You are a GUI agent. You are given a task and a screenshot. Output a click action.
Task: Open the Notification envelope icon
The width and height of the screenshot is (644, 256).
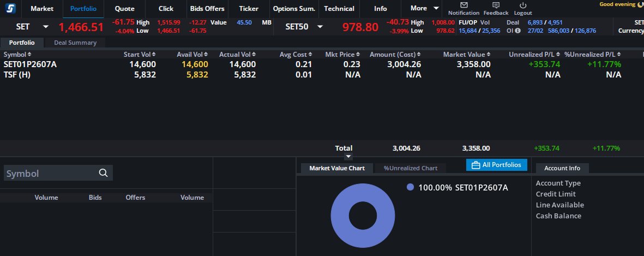[x=464, y=5]
